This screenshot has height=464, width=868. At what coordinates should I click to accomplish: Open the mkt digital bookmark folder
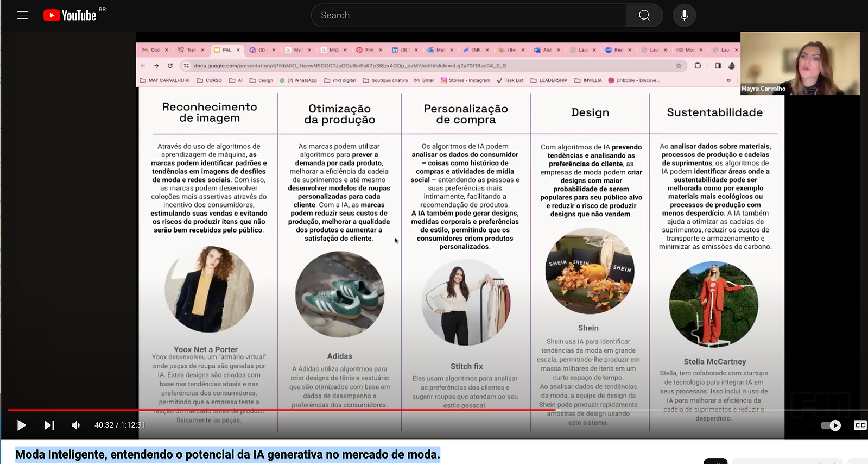(x=340, y=80)
